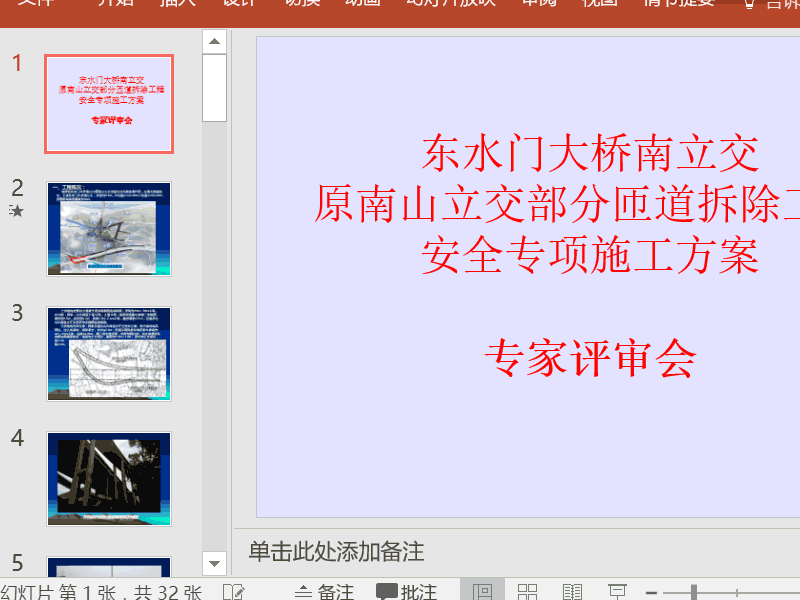Select slide 4 thumbnail with bridge photo
The width and height of the screenshot is (800, 600).
(109, 479)
